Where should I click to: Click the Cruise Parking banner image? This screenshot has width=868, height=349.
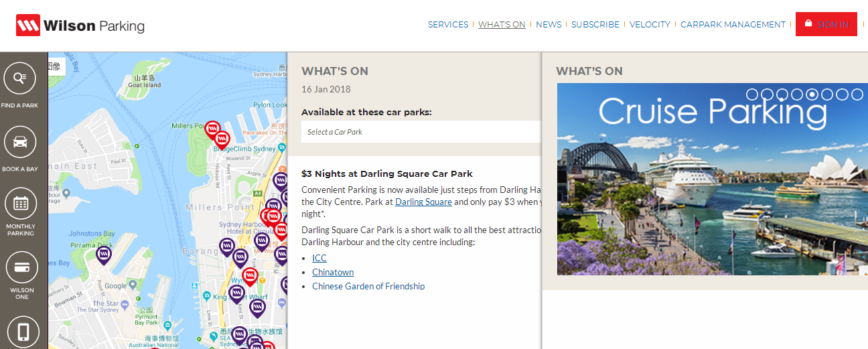click(713, 179)
